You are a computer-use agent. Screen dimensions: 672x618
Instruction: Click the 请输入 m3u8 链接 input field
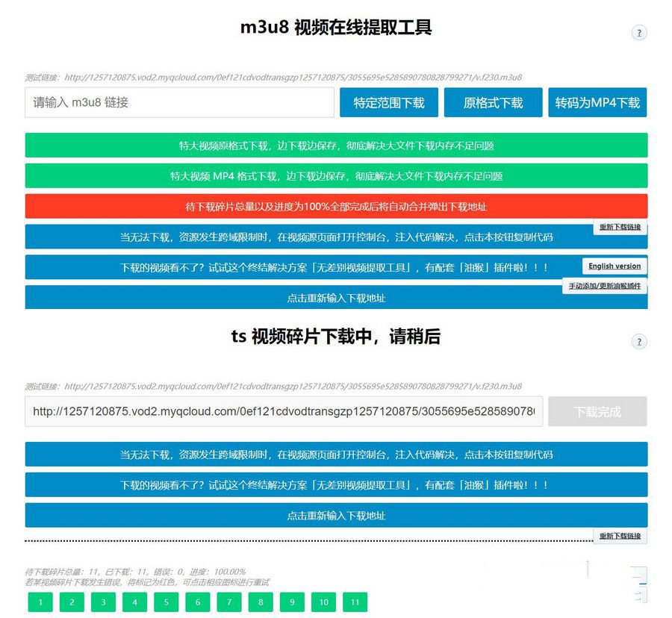click(x=179, y=102)
